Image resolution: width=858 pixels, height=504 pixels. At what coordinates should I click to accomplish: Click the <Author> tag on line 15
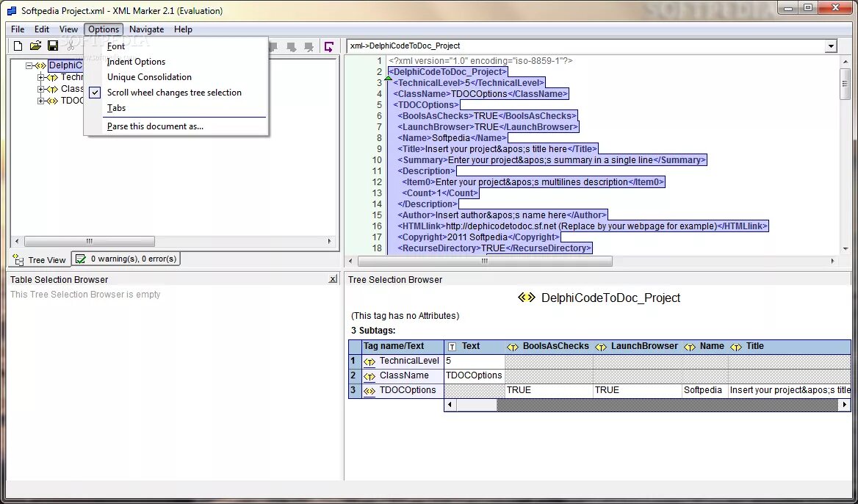(x=417, y=215)
